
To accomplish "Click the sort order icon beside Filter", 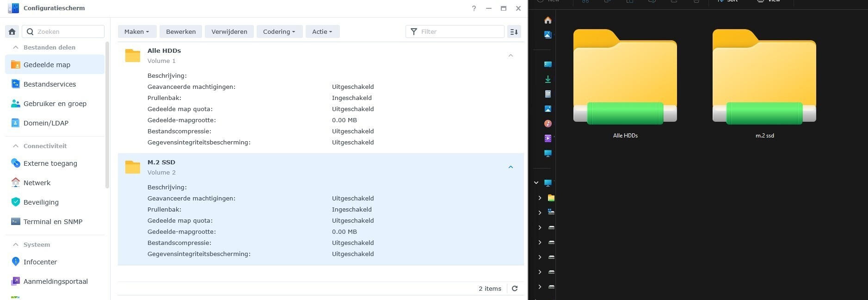I will point(514,31).
